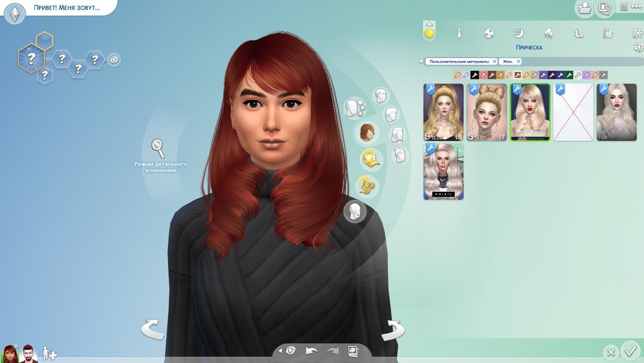Remove the female Sim using small X
Image resolution: width=644 pixels, height=363 pixels.
16,346
